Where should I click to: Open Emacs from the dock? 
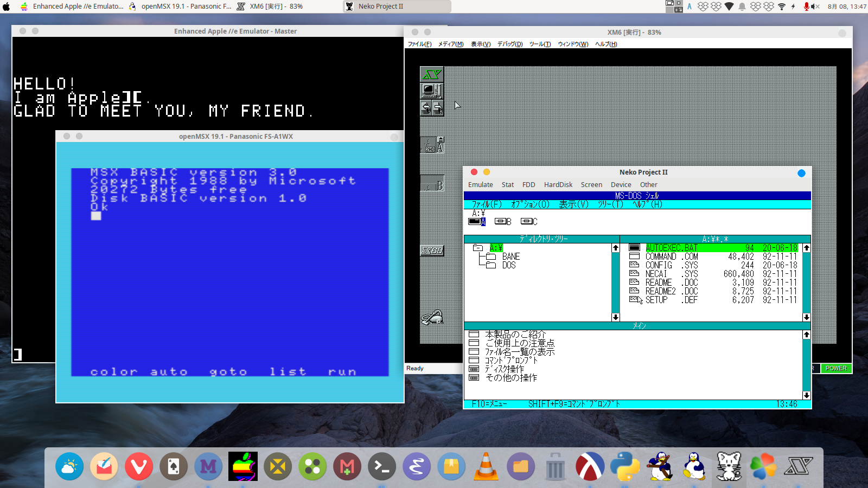click(x=417, y=466)
